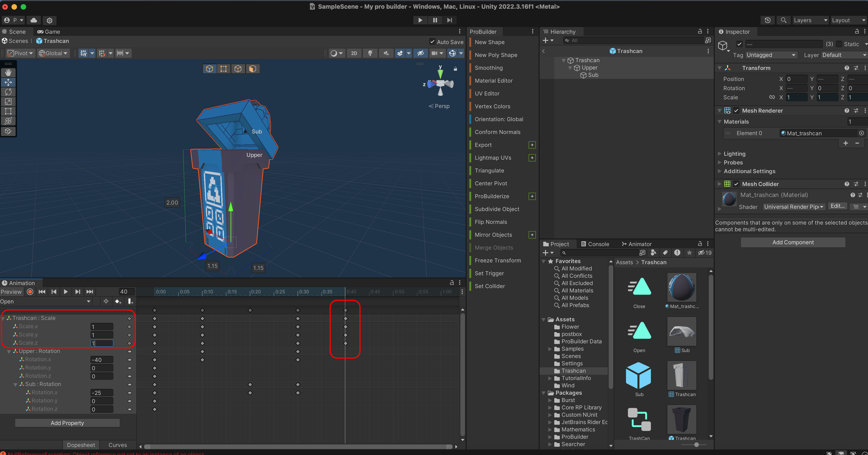Toggle the Auto Save checkbox
Screen dimensions: 868x455
[432, 42]
